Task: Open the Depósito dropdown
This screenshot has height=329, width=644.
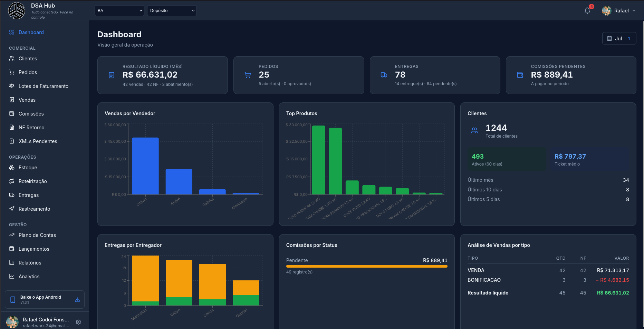Action: pyautogui.click(x=172, y=11)
